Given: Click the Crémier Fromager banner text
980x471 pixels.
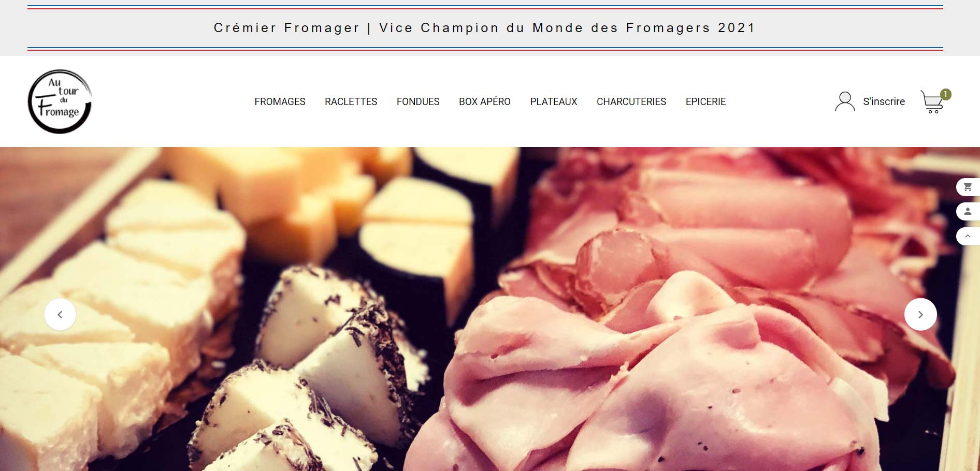Looking at the screenshot, I should pyautogui.click(x=485, y=28).
